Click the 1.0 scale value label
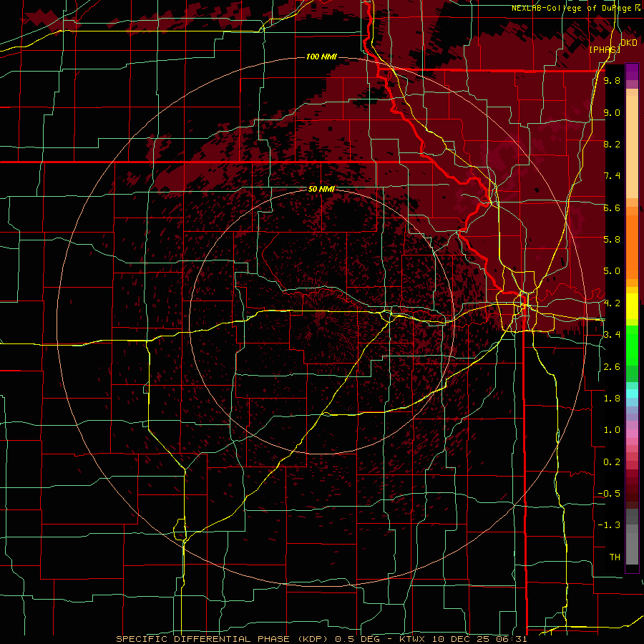Screen dimensions: 644x644 [x=612, y=430]
